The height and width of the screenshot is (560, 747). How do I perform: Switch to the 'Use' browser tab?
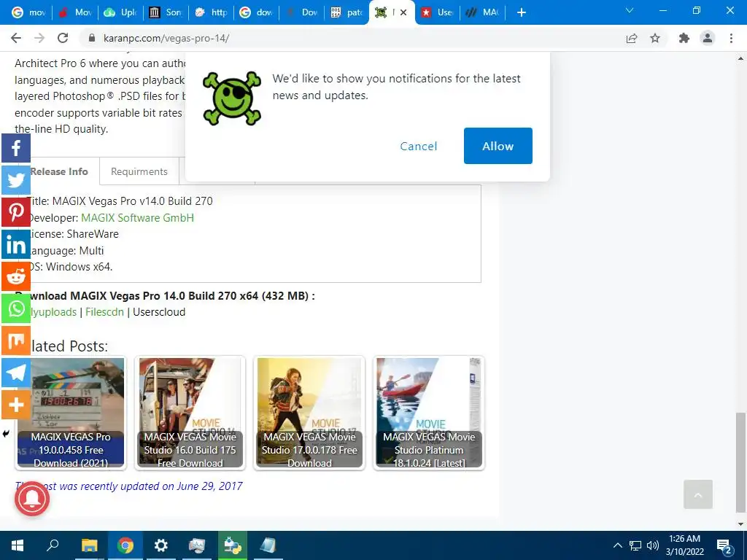[x=438, y=12]
